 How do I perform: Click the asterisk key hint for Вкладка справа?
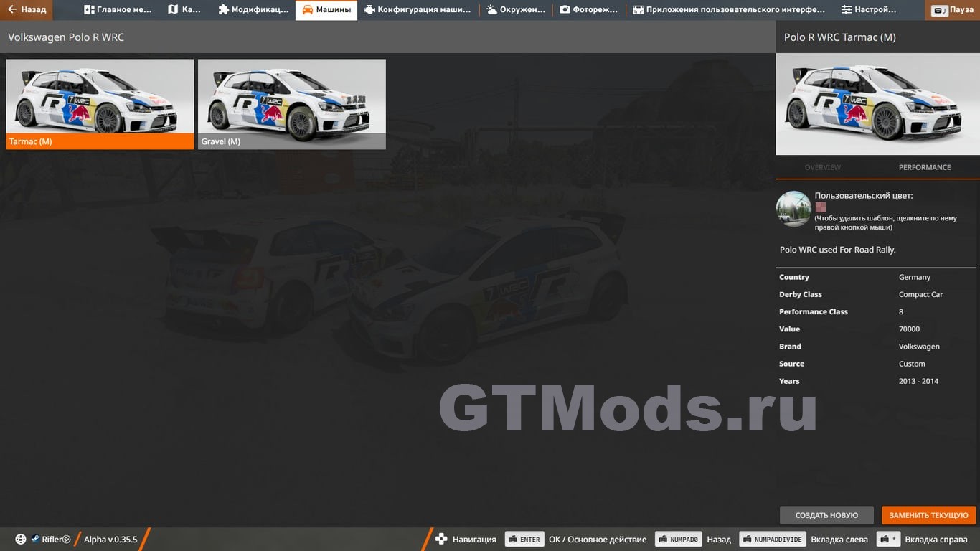coord(889,540)
